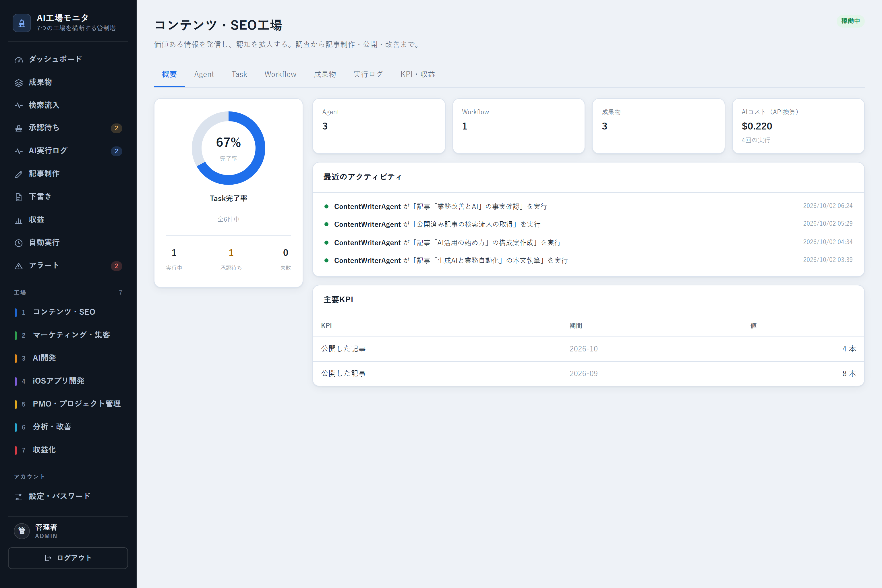Click the layers icon beside 成果物 in sidebar

click(18, 83)
